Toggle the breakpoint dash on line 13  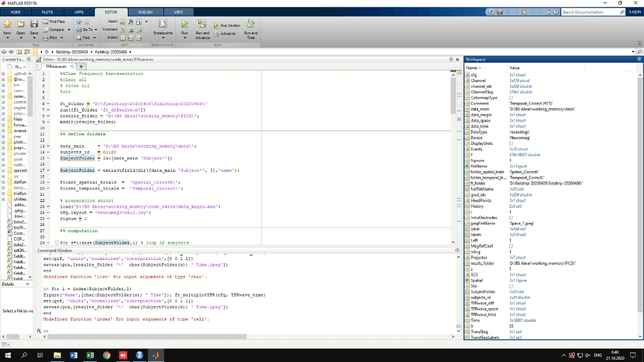(48, 146)
